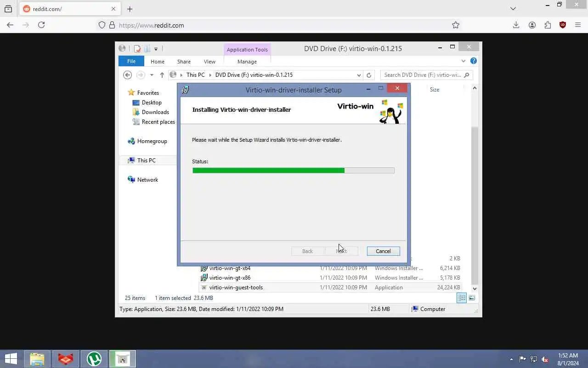This screenshot has width=588, height=368.
Task: Sort files by the Size column header
Action: (x=435, y=90)
